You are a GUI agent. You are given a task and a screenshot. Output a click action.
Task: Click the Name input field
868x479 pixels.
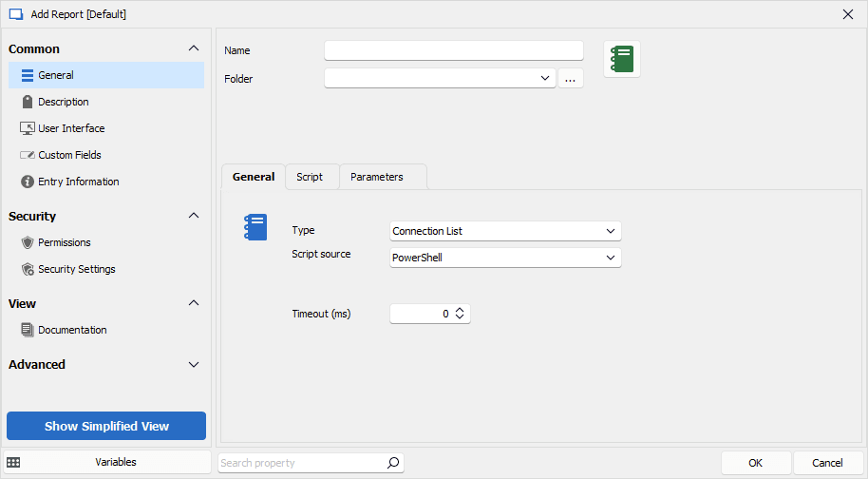[x=453, y=50]
